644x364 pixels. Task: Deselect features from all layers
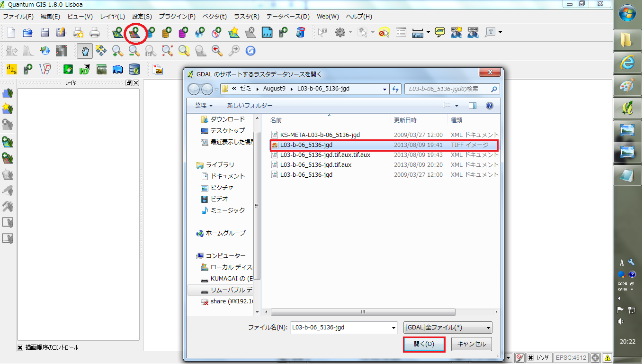pyautogui.click(x=384, y=33)
